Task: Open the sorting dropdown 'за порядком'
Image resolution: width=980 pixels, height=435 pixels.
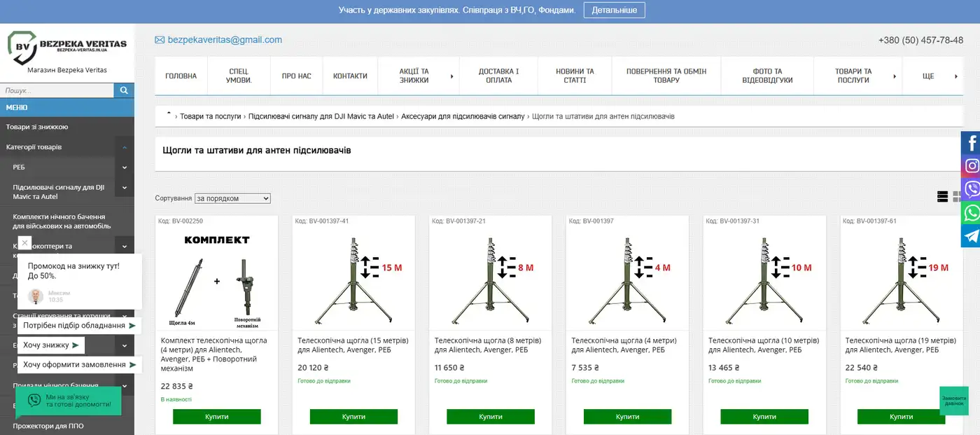Action: point(232,198)
